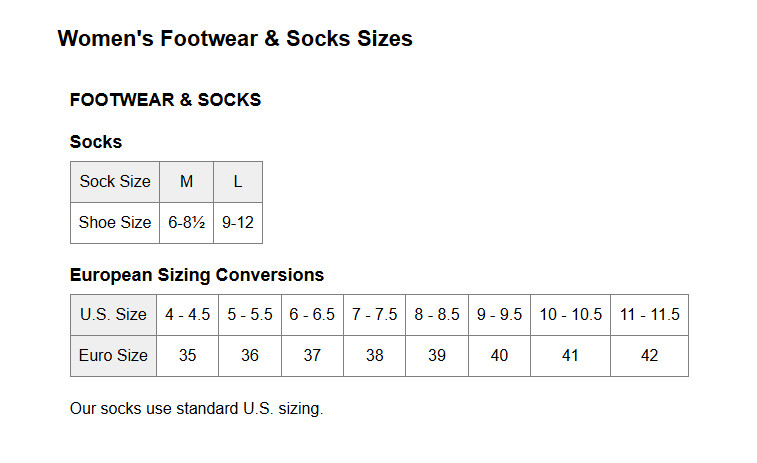
Task: Click the FOOTWEAR & SOCKS section title
Action: point(165,100)
